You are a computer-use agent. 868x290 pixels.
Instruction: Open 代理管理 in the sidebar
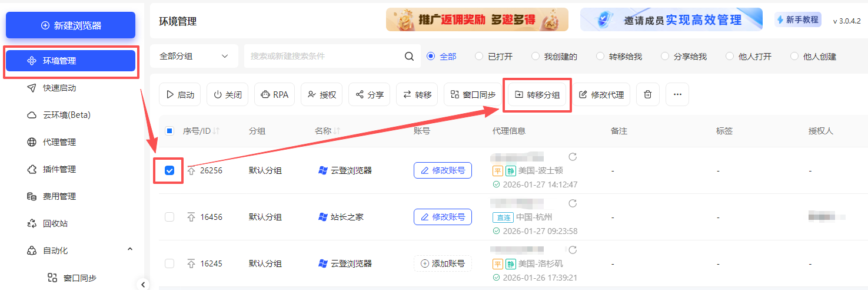pyautogui.click(x=59, y=142)
